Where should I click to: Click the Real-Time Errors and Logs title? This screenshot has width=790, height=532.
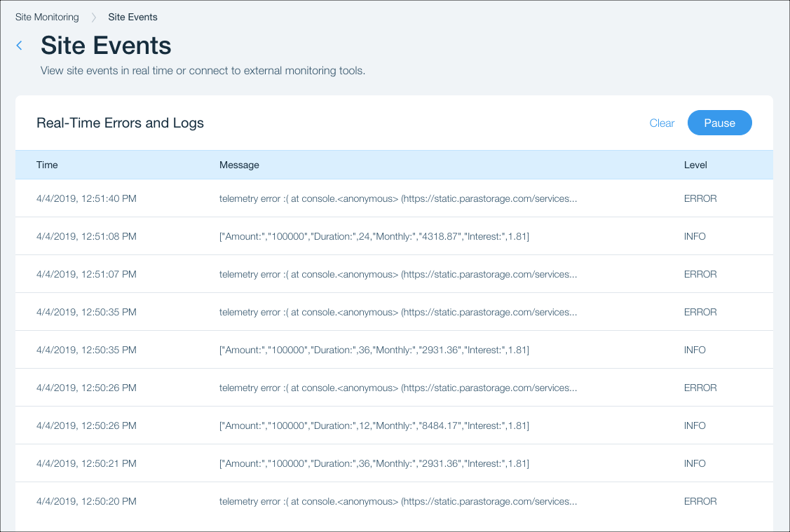coord(120,123)
